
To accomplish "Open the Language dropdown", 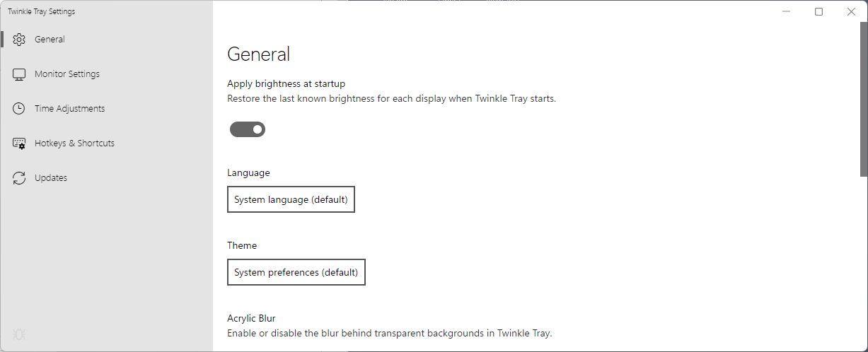I will point(291,200).
